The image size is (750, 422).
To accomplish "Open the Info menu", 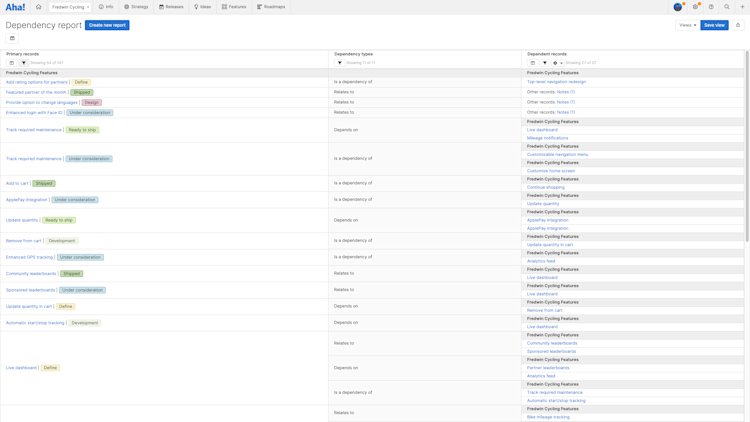I will (106, 7).
